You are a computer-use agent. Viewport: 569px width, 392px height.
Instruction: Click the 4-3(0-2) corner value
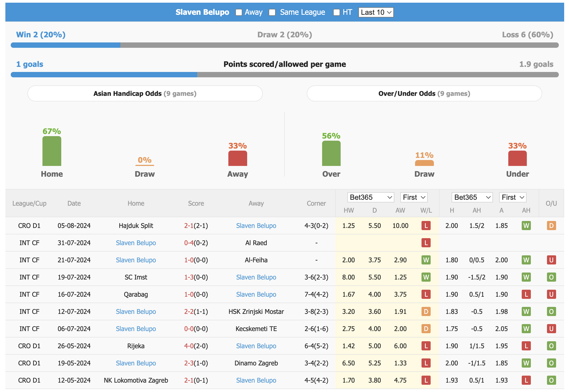click(x=316, y=226)
